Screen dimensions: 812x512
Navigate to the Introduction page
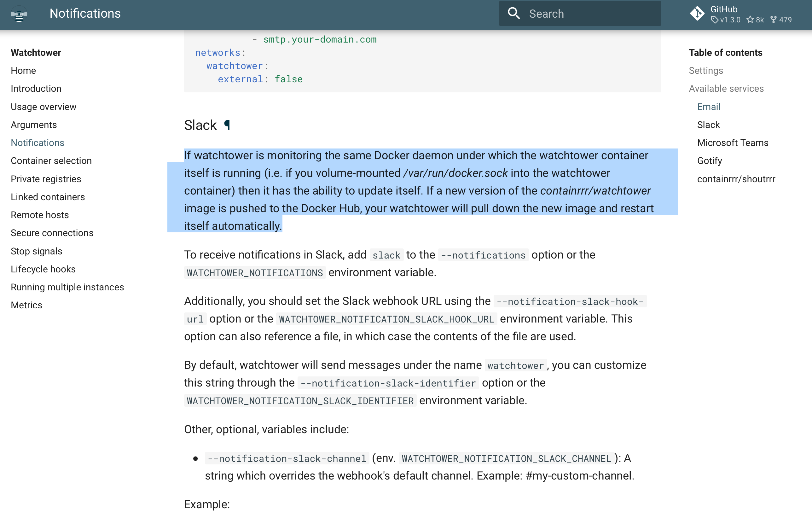(36, 88)
